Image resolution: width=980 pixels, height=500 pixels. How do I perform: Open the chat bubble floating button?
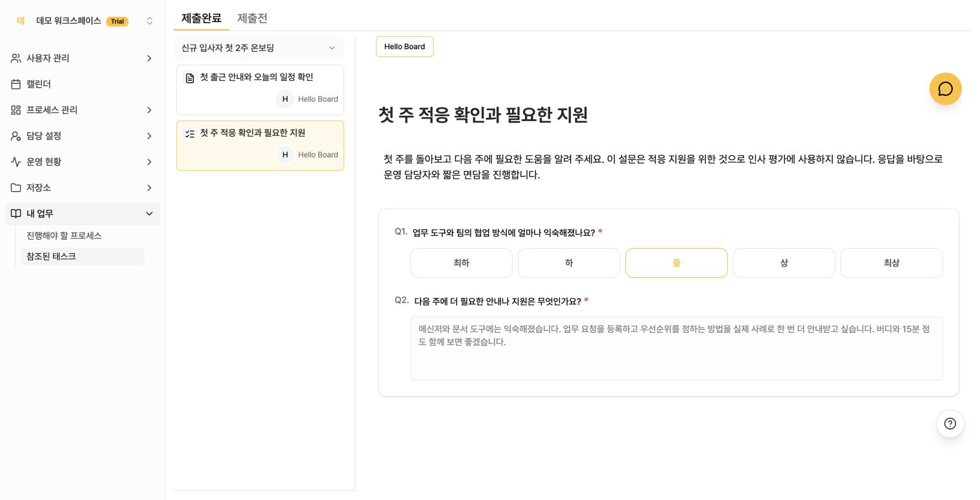click(x=945, y=89)
